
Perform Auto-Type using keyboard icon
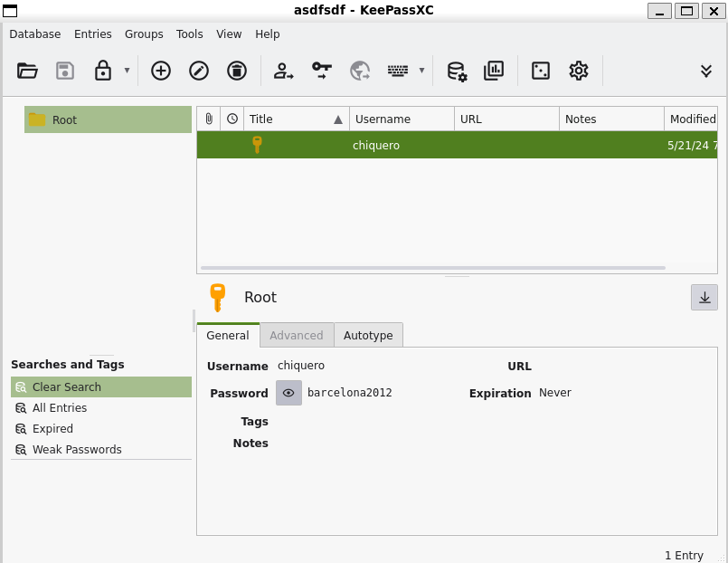(398, 72)
